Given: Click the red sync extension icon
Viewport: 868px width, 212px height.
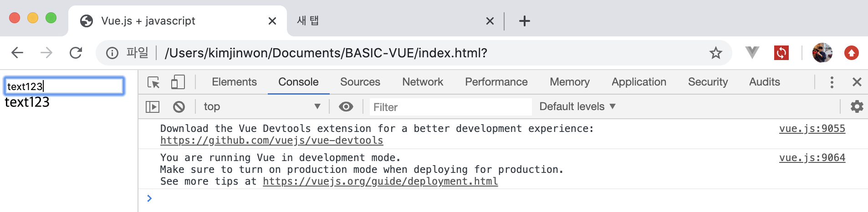Looking at the screenshot, I should point(781,53).
